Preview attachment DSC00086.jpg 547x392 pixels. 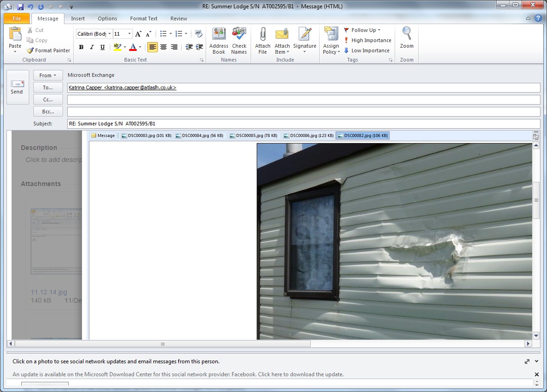308,136
